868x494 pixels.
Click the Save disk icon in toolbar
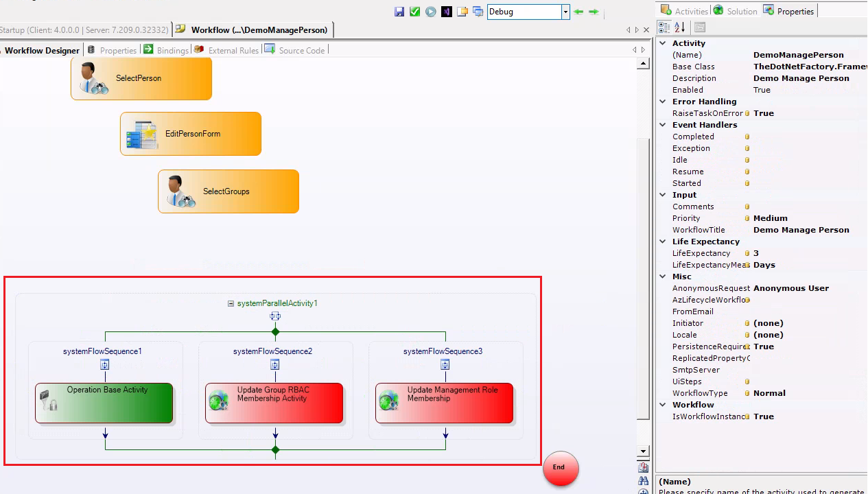399,12
